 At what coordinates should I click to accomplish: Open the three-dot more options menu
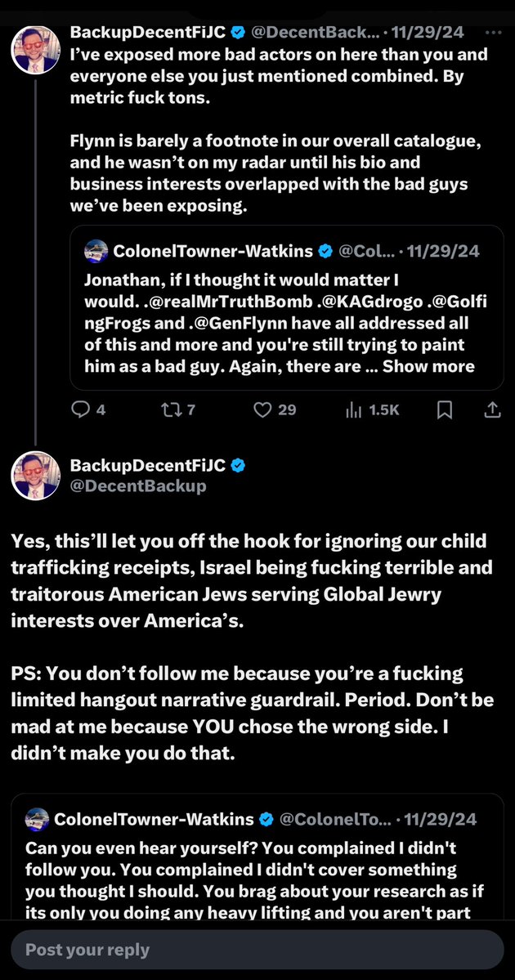492,33
